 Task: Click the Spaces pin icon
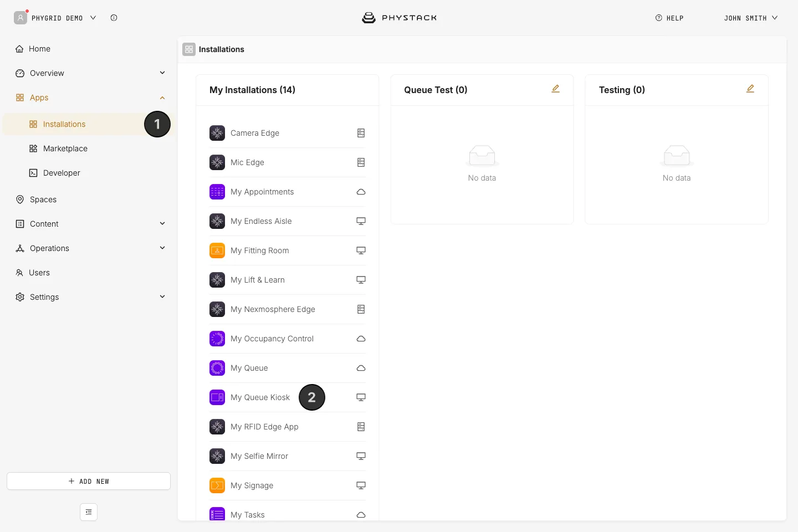(x=20, y=199)
